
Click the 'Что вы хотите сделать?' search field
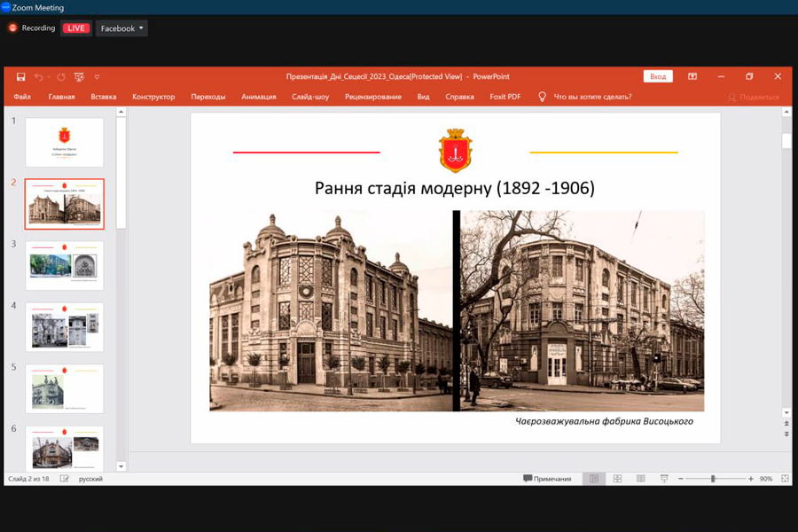point(592,97)
